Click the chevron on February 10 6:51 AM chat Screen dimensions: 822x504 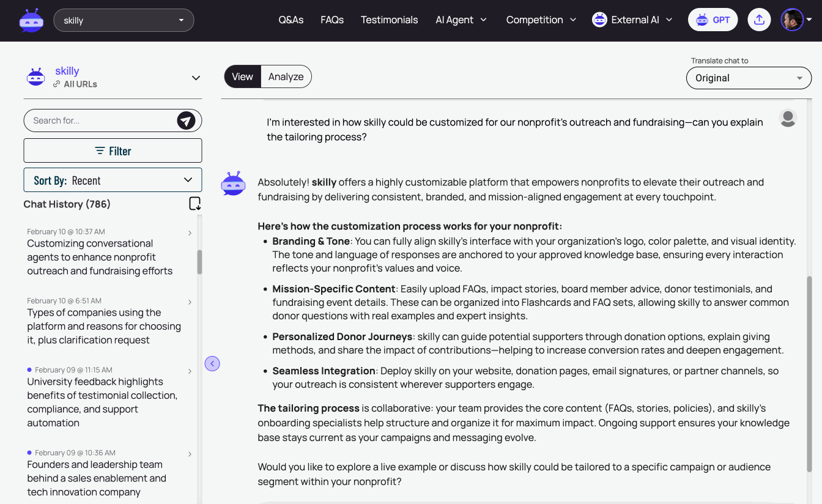(x=190, y=302)
